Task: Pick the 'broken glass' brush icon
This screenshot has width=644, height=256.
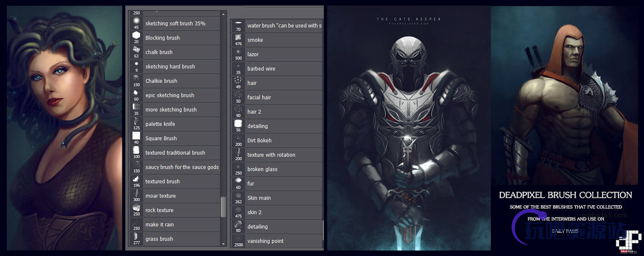Action: point(238,167)
